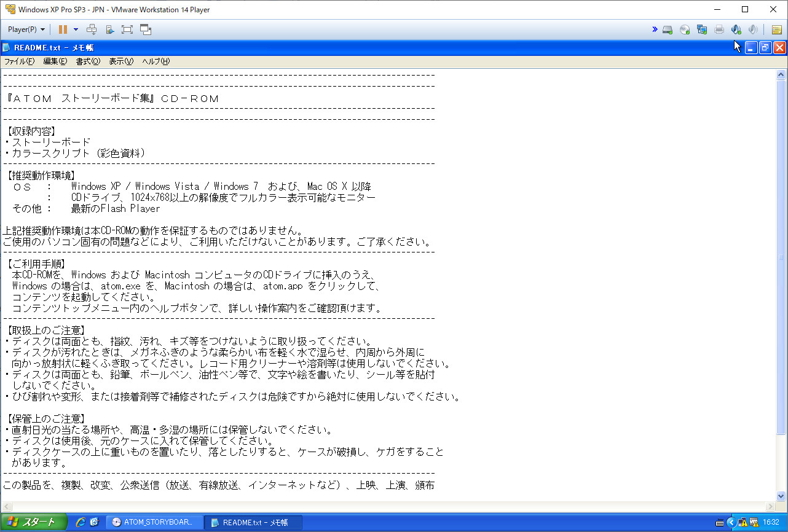
Task: Open the VMware notes/message log icon
Action: [x=777, y=29]
